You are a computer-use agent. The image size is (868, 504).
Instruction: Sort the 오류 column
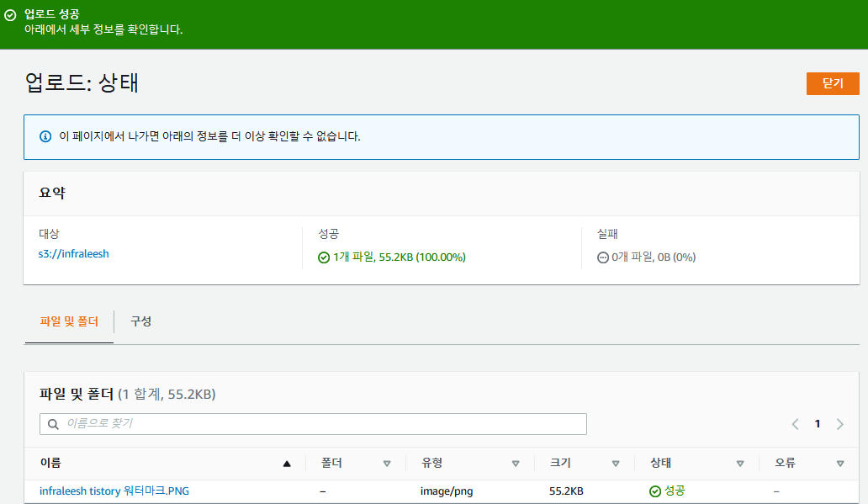click(x=840, y=464)
